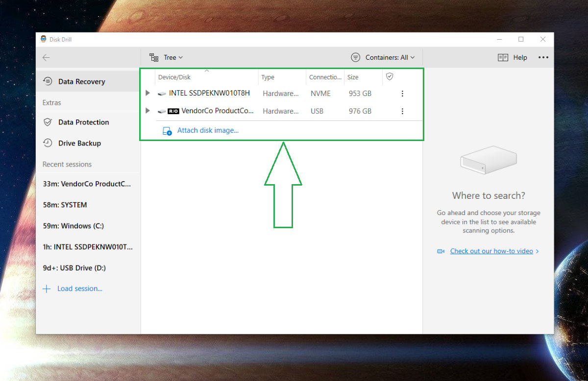This screenshot has height=381, width=588.
Task: Click the Containers filter icon
Action: [356, 57]
